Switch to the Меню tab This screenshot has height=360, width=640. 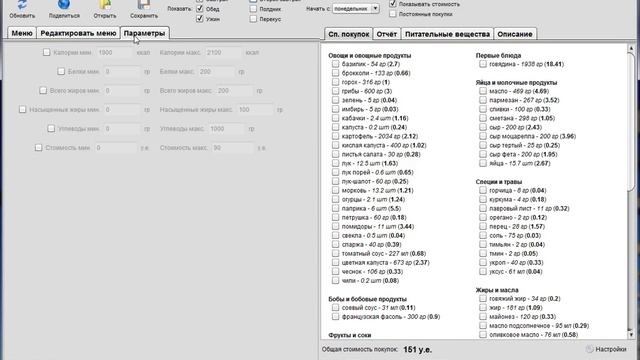(22, 33)
